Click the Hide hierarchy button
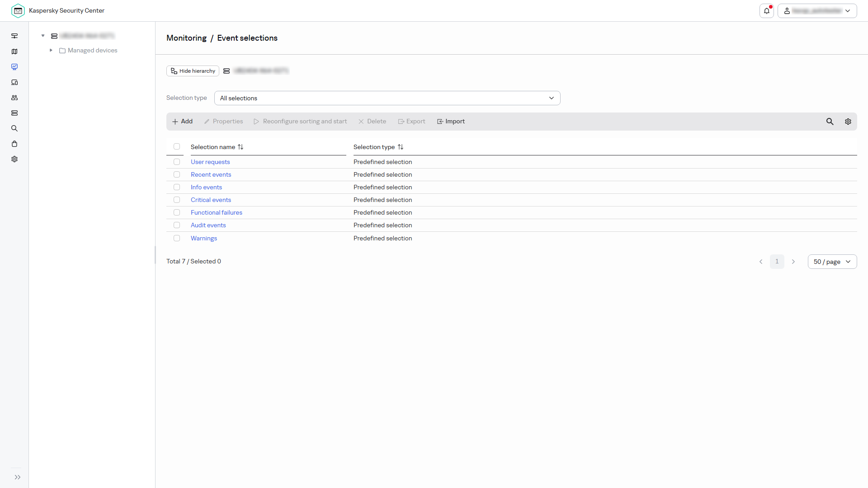Screen dimensions: 868x488 193,71
